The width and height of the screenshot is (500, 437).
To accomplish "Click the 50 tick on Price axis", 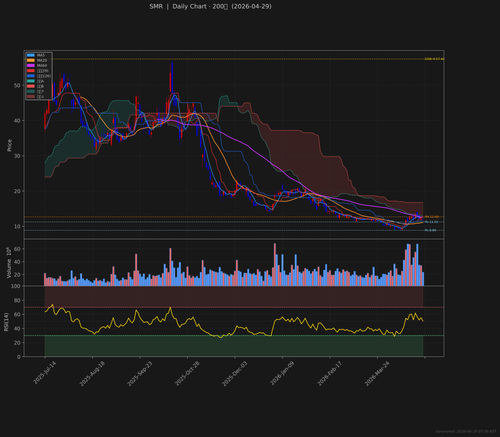I will click(17, 85).
